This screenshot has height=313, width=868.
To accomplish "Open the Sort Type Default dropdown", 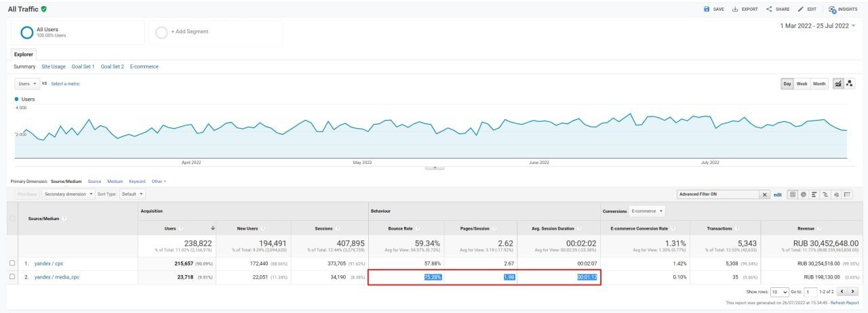I will click(x=132, y=194).
